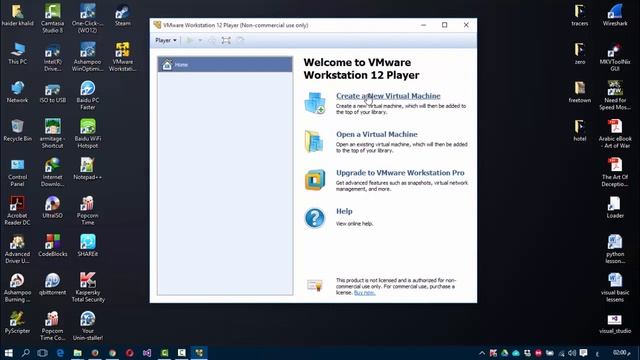
Task: Click the blue question mark help icon
Action: pyautogui.click(x=315, y=218)
